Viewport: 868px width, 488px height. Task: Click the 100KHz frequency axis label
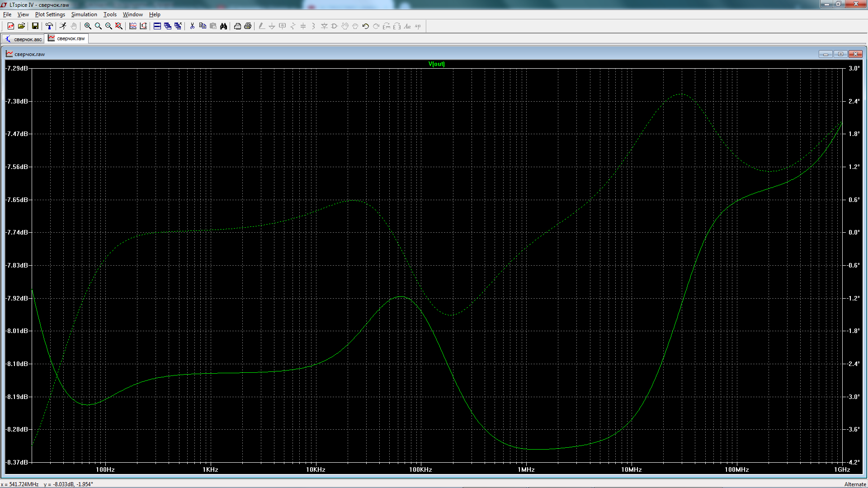pyautogui.click(x=420, y=470)
